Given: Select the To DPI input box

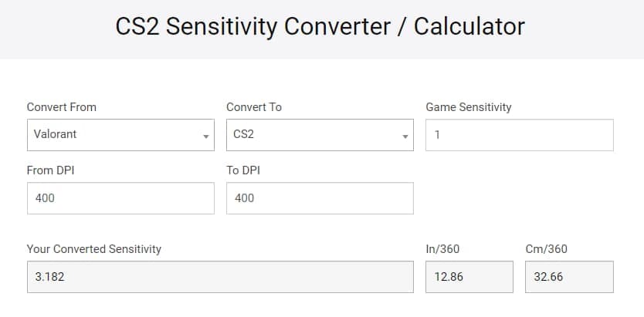Looking at the screenshot, I should (x=320, y=198).
